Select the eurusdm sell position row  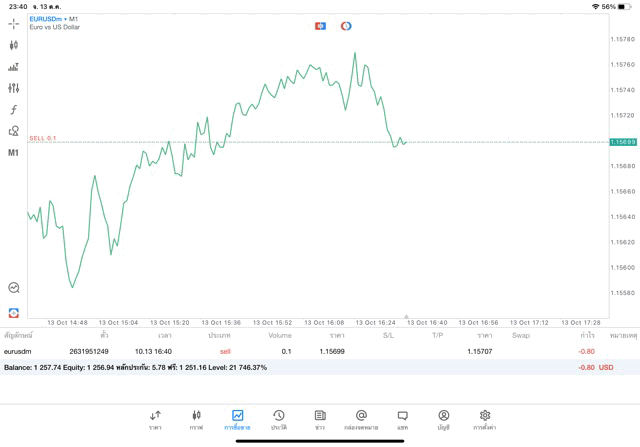pos(300,352)
